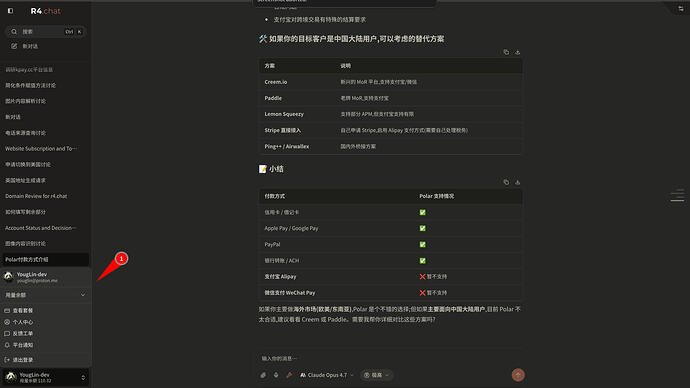Click the orange brush tool icon

(289, 375)
